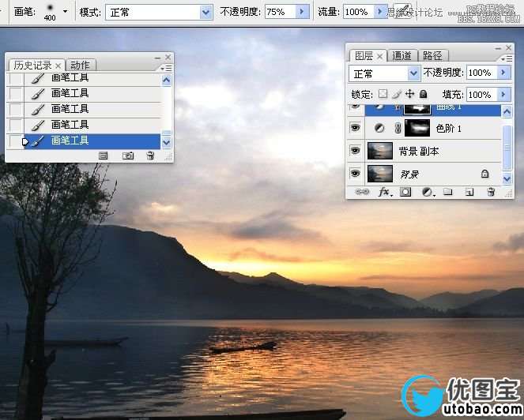Switch to the 通道 tab
The height and width of the screenshot is (420, 524).
coord(401,55)
